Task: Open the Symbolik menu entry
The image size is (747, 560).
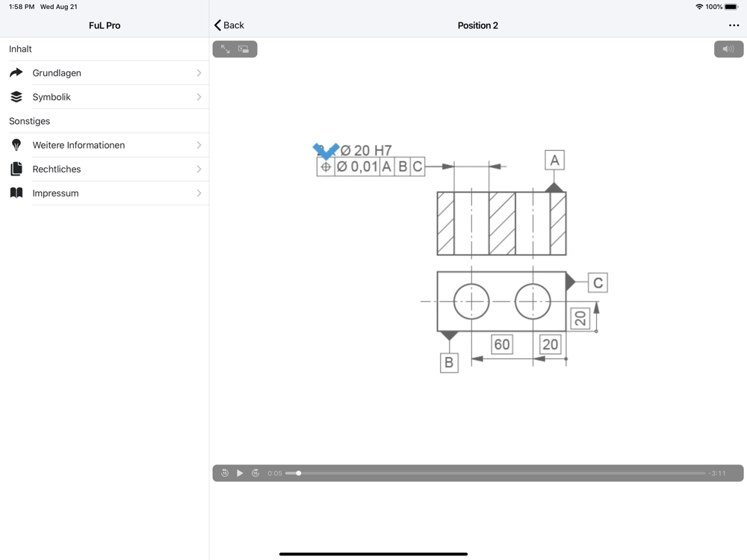Action: (x=105, y=97)
